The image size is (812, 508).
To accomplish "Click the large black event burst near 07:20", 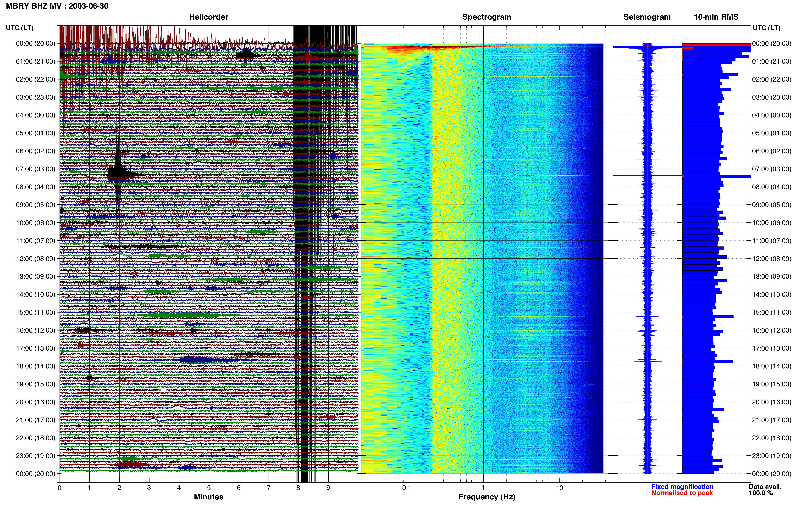I will (118, 174).
